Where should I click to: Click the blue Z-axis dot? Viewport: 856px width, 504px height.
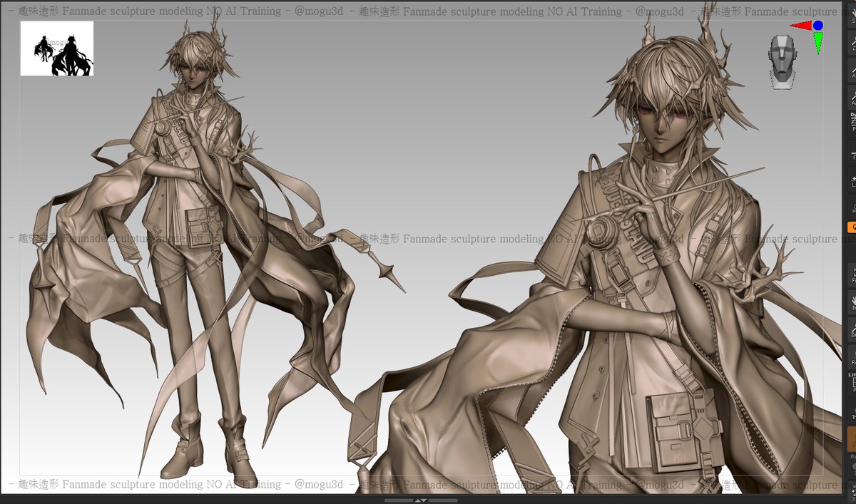pyautogui.click(x=818, y=26)
